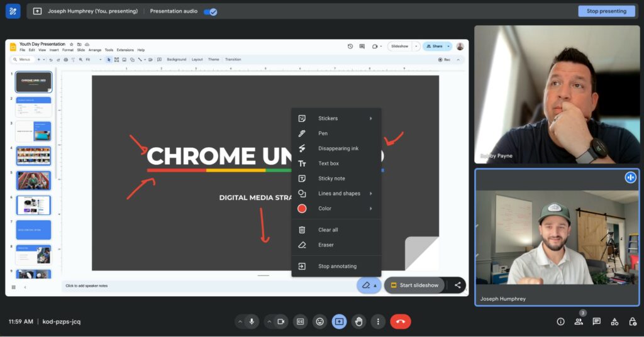The height and width of the screenshot is (337, 644).
Task: Select slide 5 thumbnail
Action: click(33, 180)
